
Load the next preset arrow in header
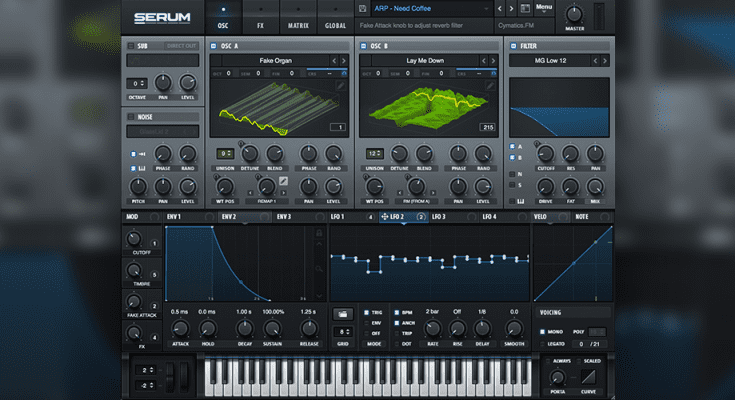511,8
